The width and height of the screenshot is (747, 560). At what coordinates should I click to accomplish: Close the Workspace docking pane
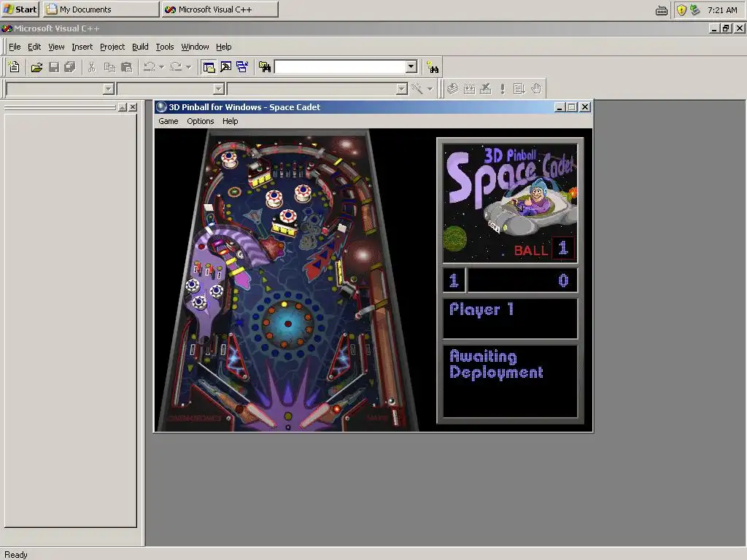tap(133, 107)
